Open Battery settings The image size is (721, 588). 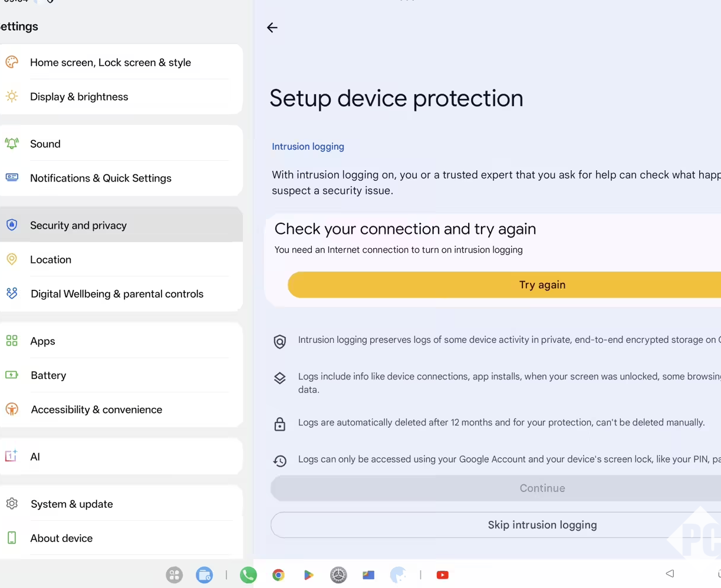[48, 375]
